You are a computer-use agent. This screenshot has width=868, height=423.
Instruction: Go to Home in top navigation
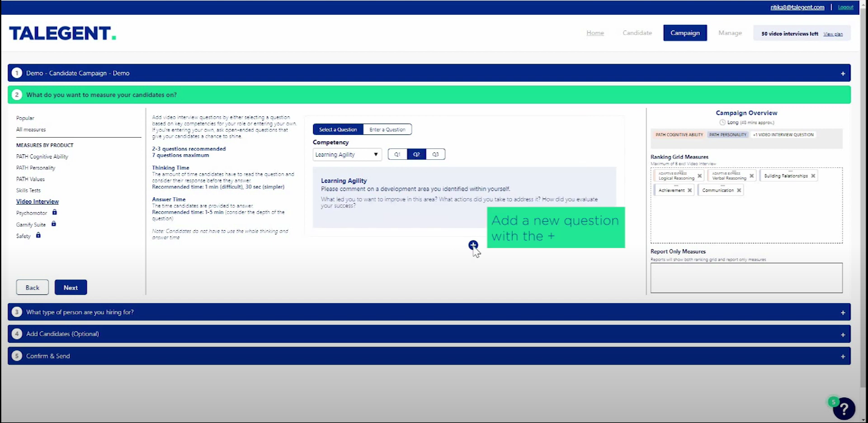[x=595, y=33]
